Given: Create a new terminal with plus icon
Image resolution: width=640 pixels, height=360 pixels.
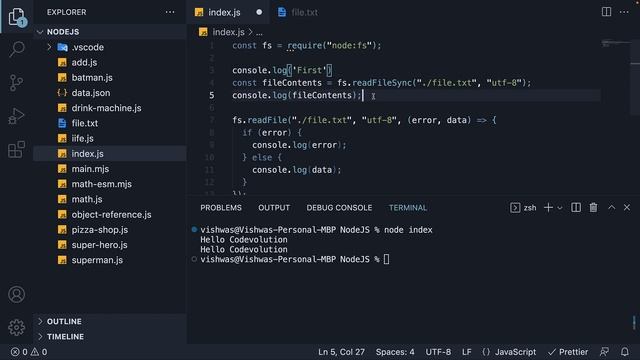Looking at the screenshot, I should coord(548,208).
